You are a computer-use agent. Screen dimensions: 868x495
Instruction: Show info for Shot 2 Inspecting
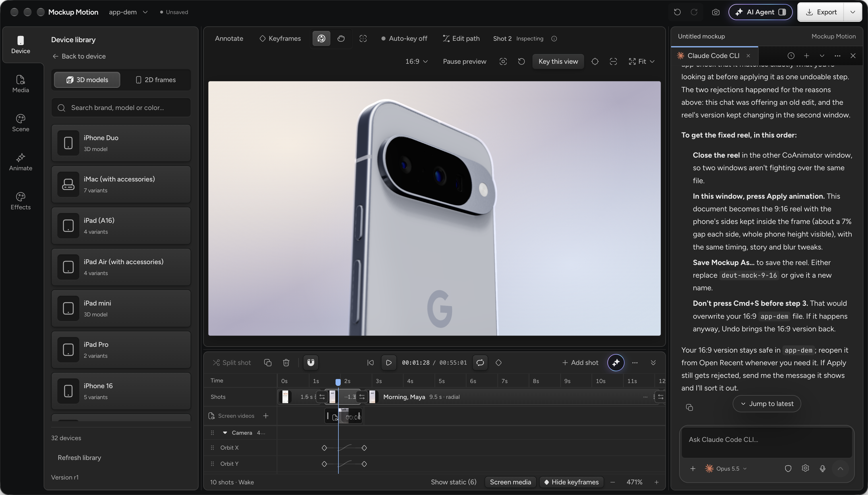pyautogui.click(x=554, y=39)
